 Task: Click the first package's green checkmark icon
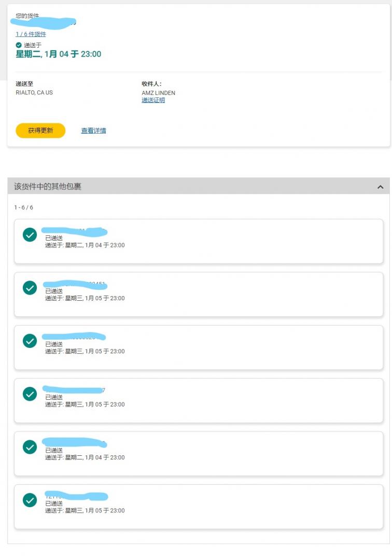tap(30, 235)
